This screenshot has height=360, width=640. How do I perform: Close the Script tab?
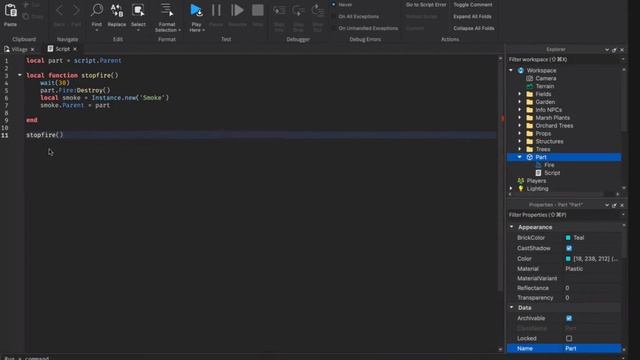click(x=75, y=49)
